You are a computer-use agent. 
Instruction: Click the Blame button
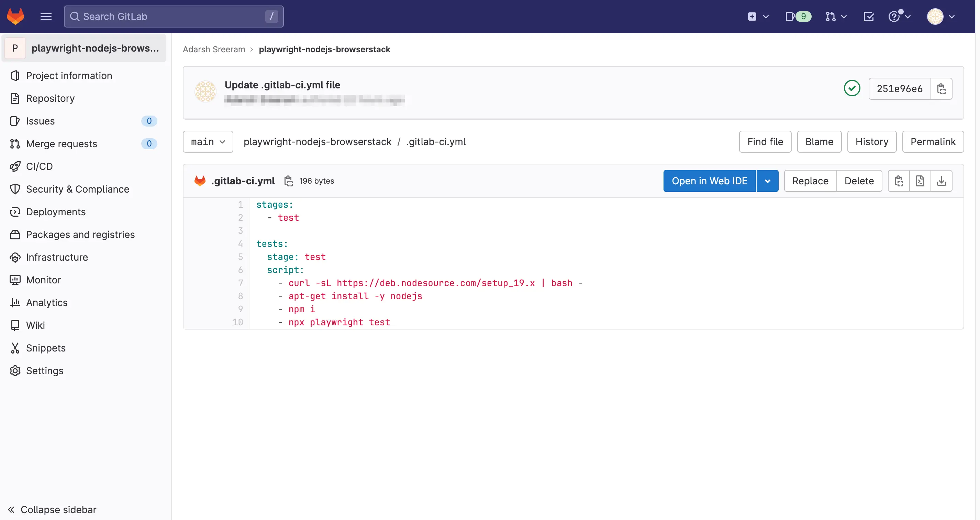click(x=819, y=142)
